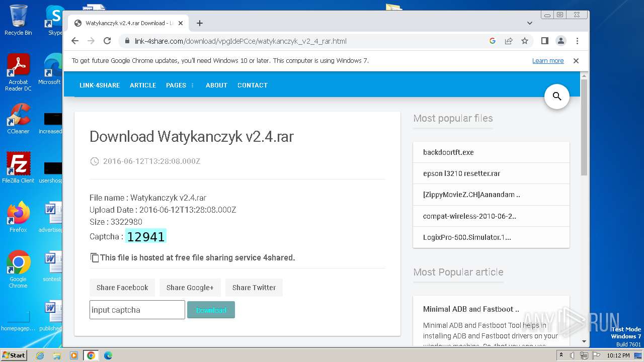Reload the page with the refresh icon
The width and height of the screenshot is (644, 362).
pyautogui.click(x=107, y=41)
